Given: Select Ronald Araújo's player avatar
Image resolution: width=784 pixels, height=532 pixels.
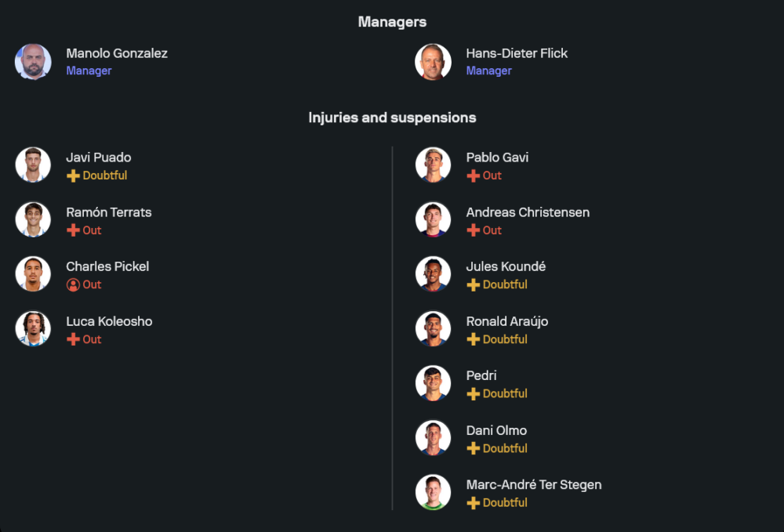Looking at the screenshot, I should [x=433, y=329].
